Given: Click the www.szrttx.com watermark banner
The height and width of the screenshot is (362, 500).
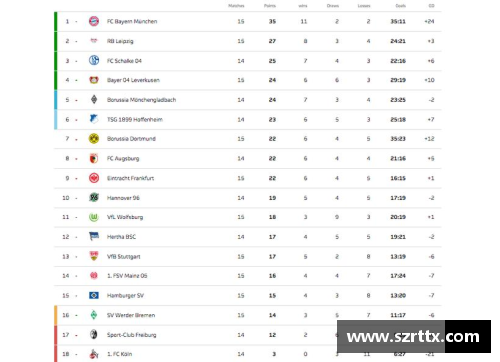Looking at the screenshot, I should (414, 337).
